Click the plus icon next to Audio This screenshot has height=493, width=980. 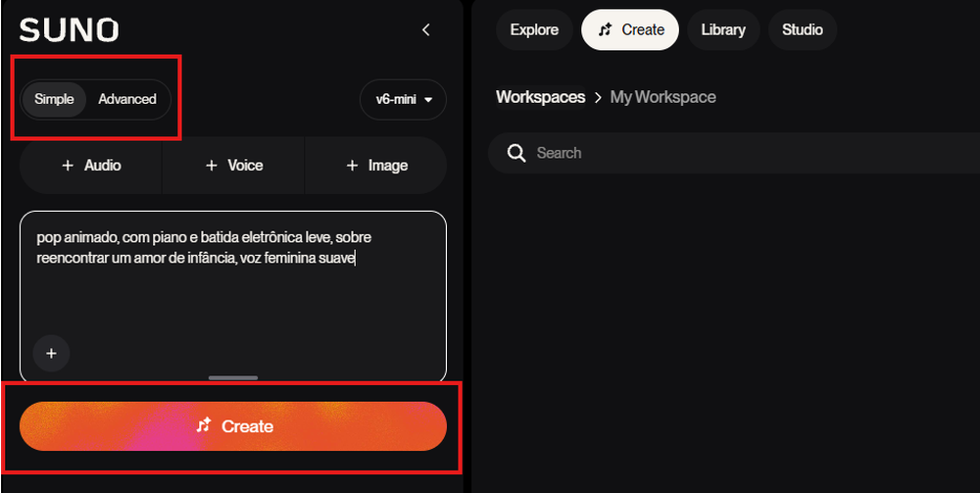(68, 166)
